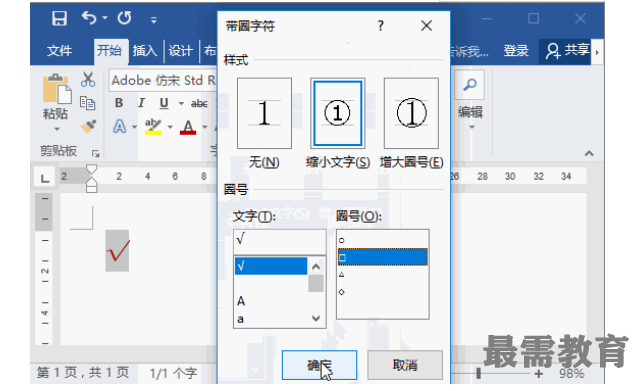Click the first line indent marker on ruler
The image size is (635, 391).
92,169
